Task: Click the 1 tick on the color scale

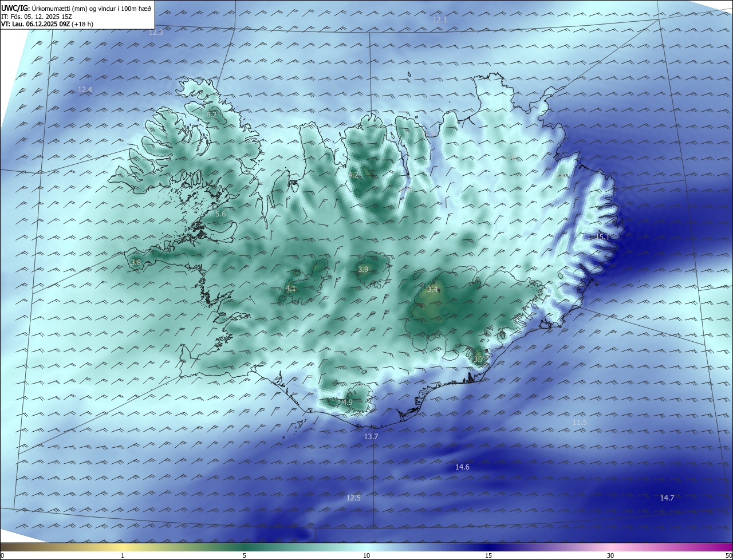Action: coord(123,556)
